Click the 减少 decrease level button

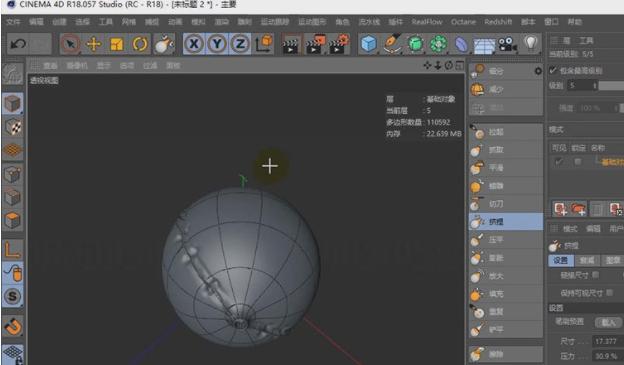(x=506, y=89)
